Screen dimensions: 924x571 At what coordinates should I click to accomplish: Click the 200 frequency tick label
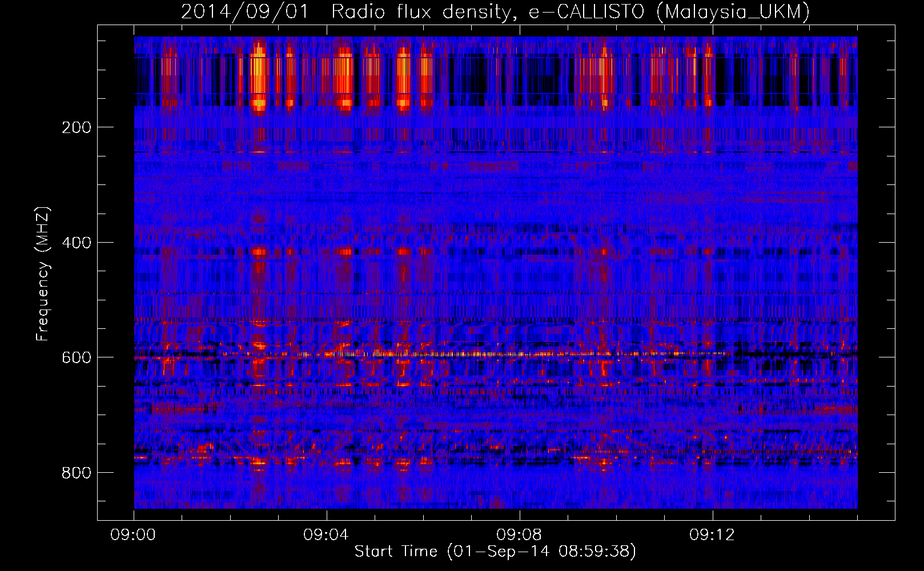coord(76,127)
